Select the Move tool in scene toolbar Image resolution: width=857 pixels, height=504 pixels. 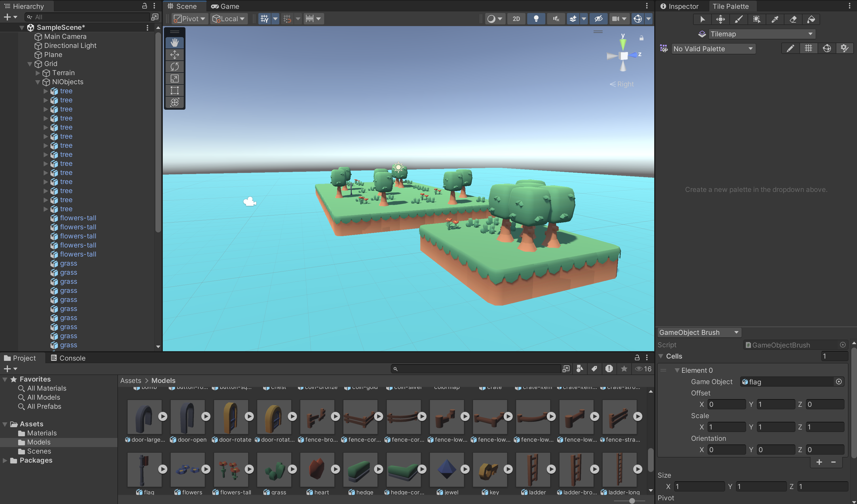174,55
